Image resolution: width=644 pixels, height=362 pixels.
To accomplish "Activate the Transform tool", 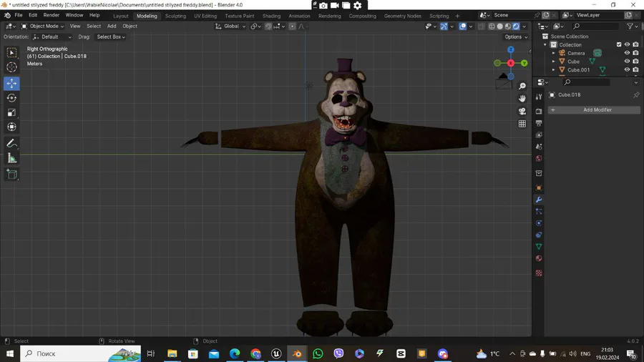I will 11,127.
